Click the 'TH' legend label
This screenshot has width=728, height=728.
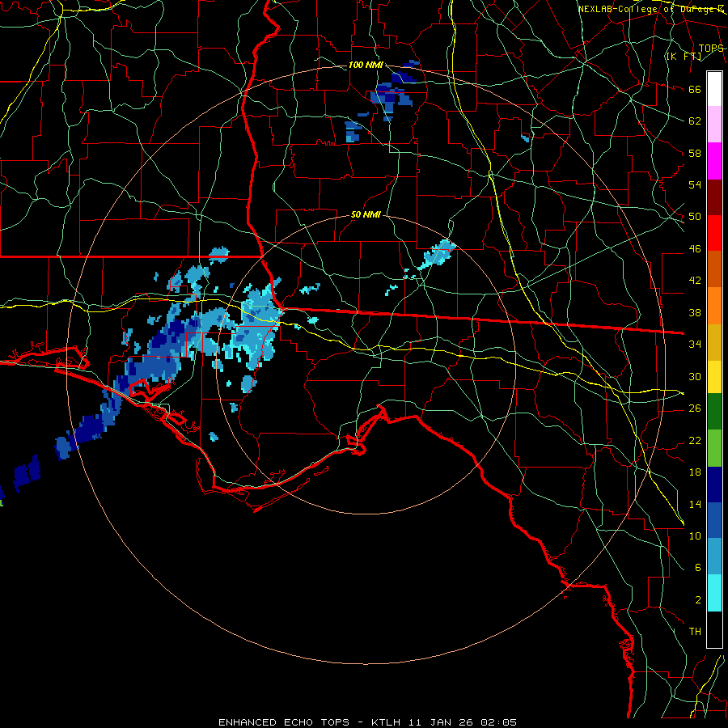pos(695,632)
